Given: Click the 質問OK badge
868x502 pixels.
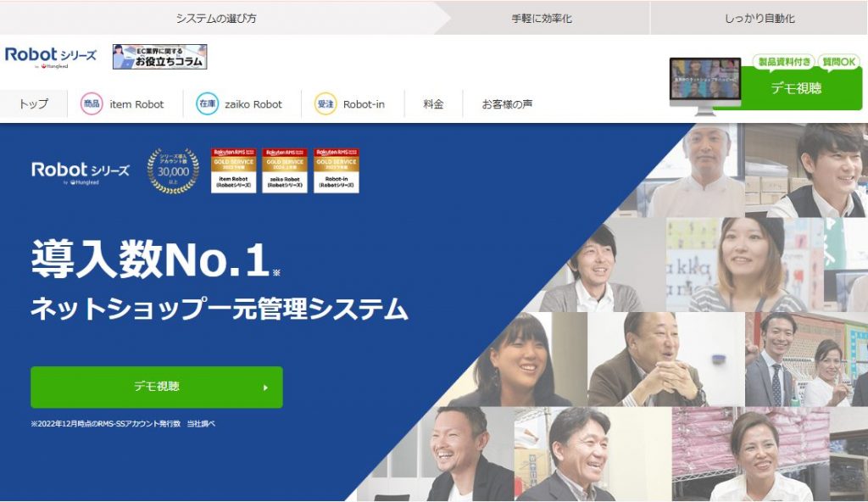Looking at the screenshot, I should point(839,62).
